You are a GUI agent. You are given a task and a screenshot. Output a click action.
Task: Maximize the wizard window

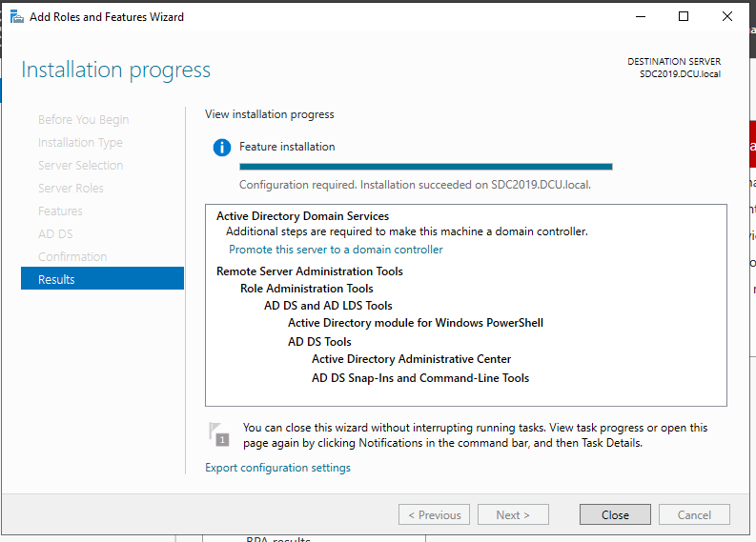coord(684,16)
